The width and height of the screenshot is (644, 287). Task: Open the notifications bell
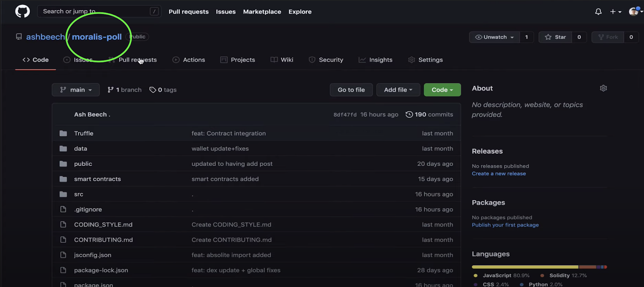tap(599, 12)
